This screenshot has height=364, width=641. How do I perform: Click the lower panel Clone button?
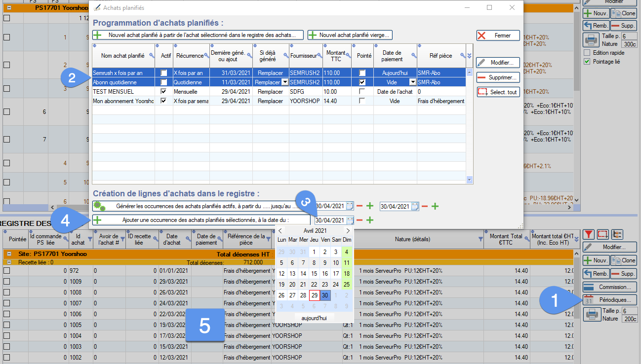click(x=624, y=260)
